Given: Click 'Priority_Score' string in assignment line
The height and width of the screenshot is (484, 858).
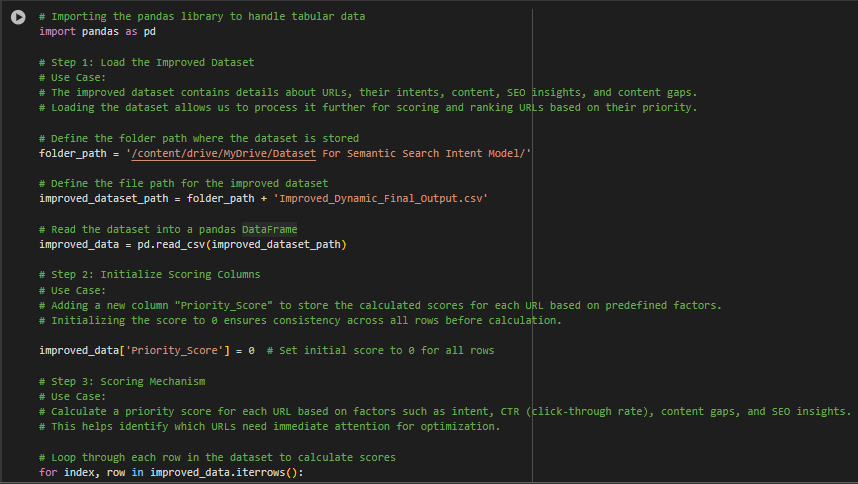Looking at the screenshot, I should 177,351.
